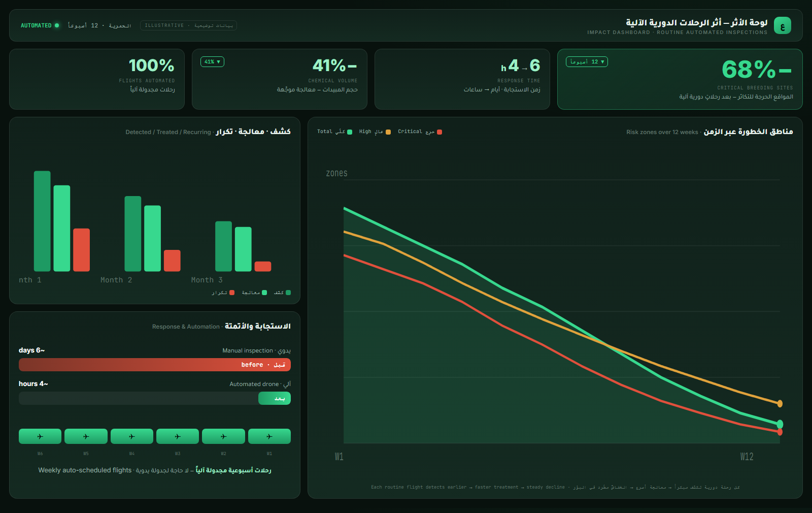812x513 pixels.
Task: Toggle the كشف (detected) legend entry
Action: point(282,293)
